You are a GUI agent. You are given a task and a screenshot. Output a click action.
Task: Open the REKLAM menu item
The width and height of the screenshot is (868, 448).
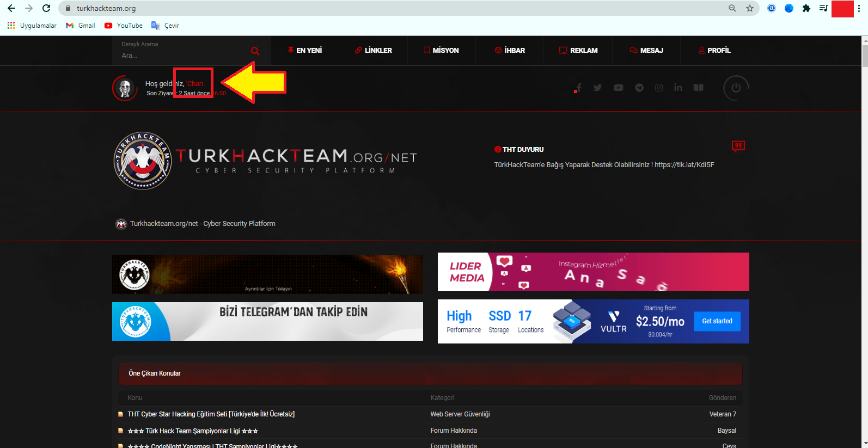point(578,50)
